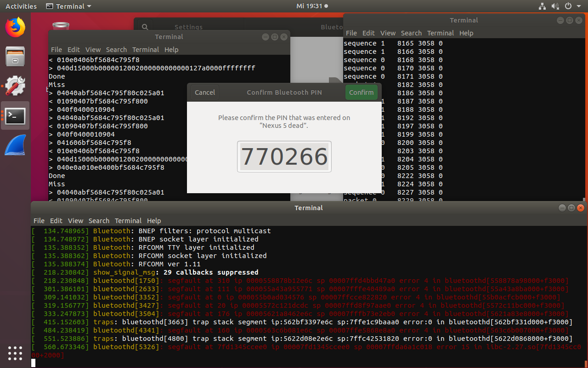This screenshot has height=368, width=588.
Task: Click 'sequence 1 8165 3058 0' line
Action: (x=393, y=43)
